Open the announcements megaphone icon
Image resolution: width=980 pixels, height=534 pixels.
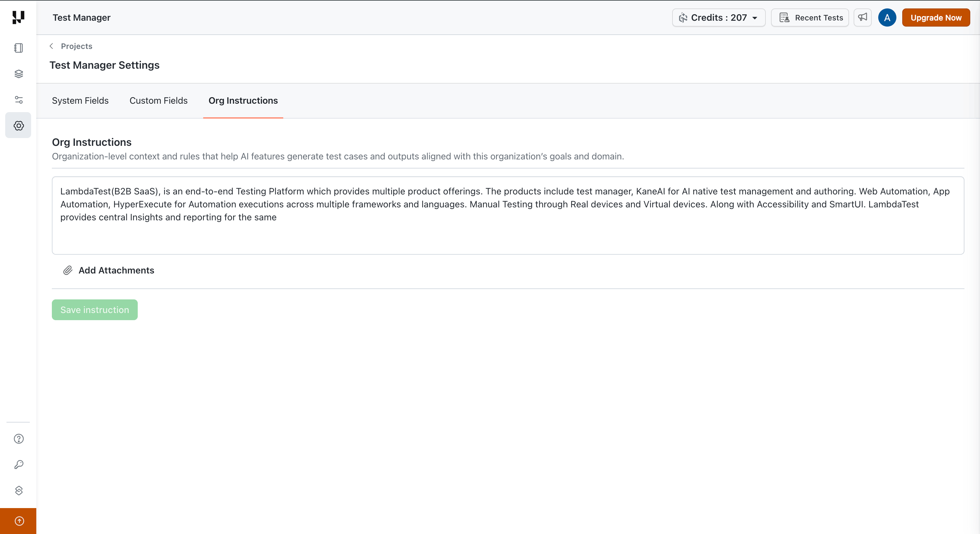[862, 17]
